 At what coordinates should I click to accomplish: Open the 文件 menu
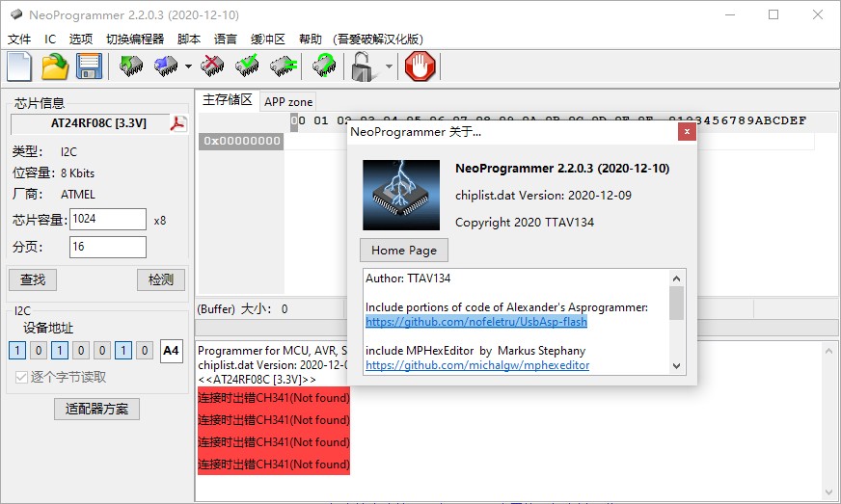pos(19,40)
